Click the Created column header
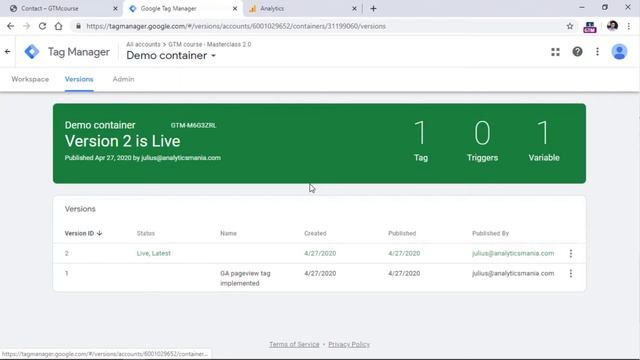The height and width of the screenshot is (360, 640). [x=315, y=233]
